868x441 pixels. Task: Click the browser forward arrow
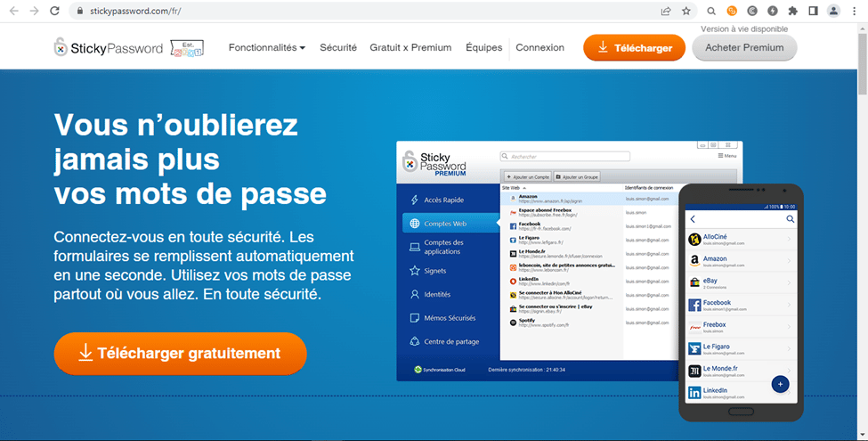coord(35,11)
